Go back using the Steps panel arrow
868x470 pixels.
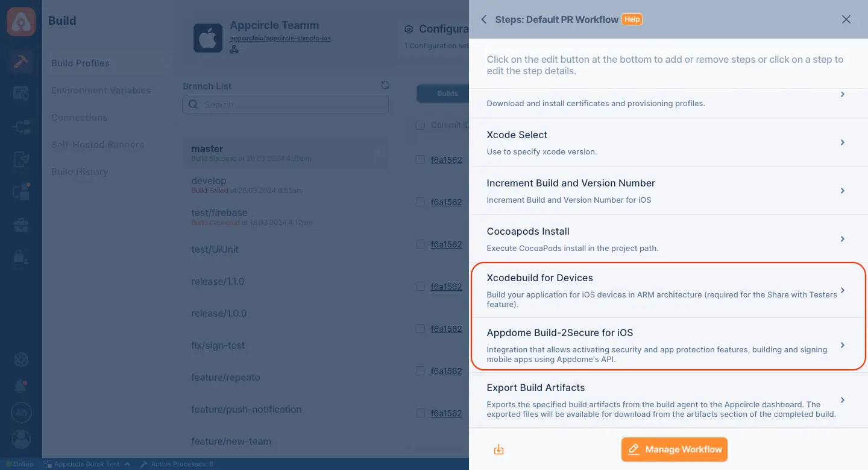(x=483, y=19)
